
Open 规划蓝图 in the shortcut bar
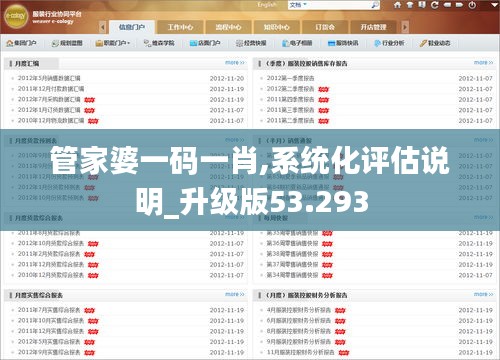67,43
